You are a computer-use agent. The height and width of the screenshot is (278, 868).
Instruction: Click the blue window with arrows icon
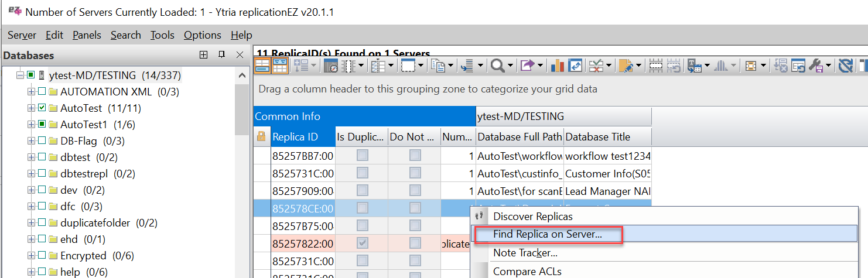click(x=575, y=66)
